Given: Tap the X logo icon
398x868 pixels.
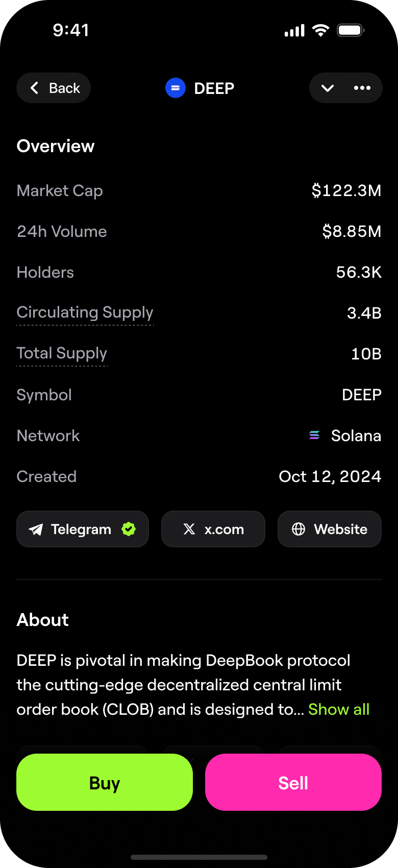Looking at the screenshot, I should [x=189, y=529].
